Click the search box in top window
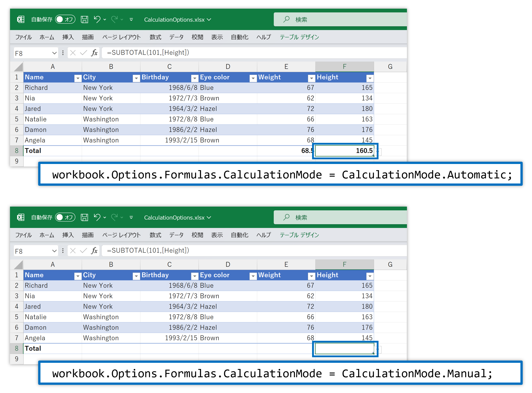Screen dimensions: 532x393 click(x=340, y=19)
